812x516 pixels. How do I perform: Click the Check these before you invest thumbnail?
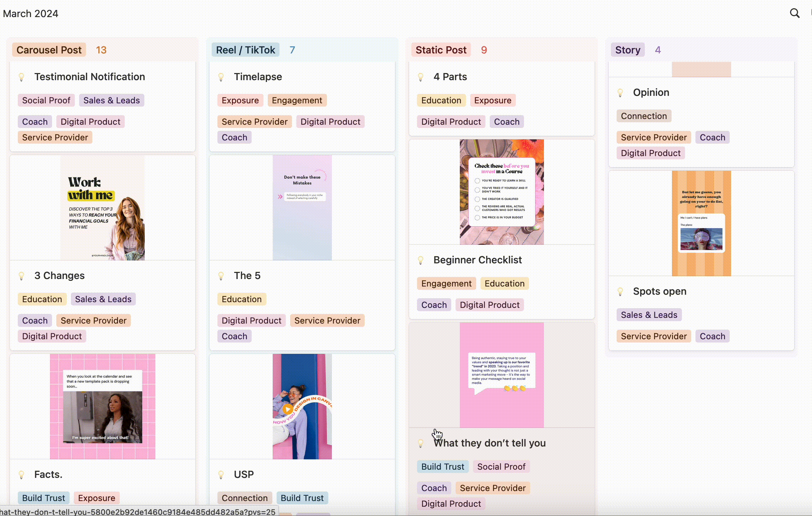tap(502, 192)
